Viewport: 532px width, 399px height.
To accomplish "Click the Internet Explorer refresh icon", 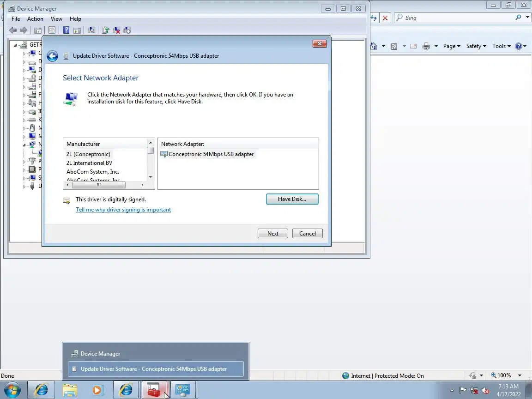I will [x=374, y=18].
